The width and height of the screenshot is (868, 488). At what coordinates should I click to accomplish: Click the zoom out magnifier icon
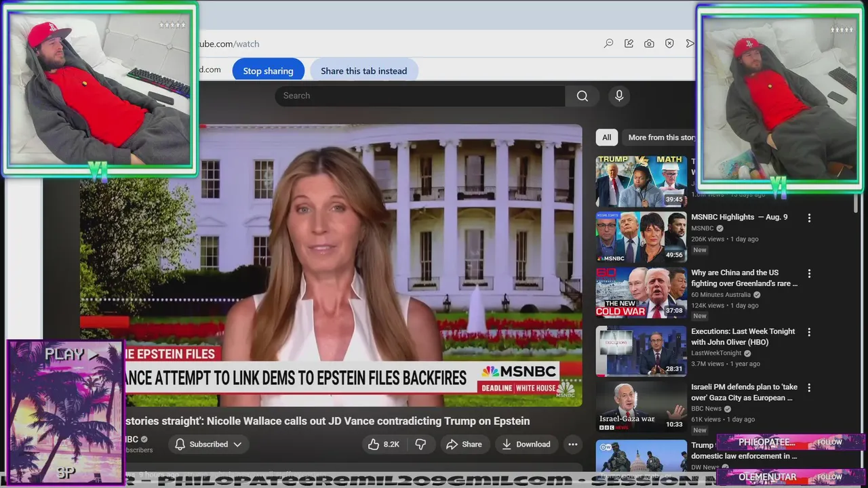pos(609,43)
